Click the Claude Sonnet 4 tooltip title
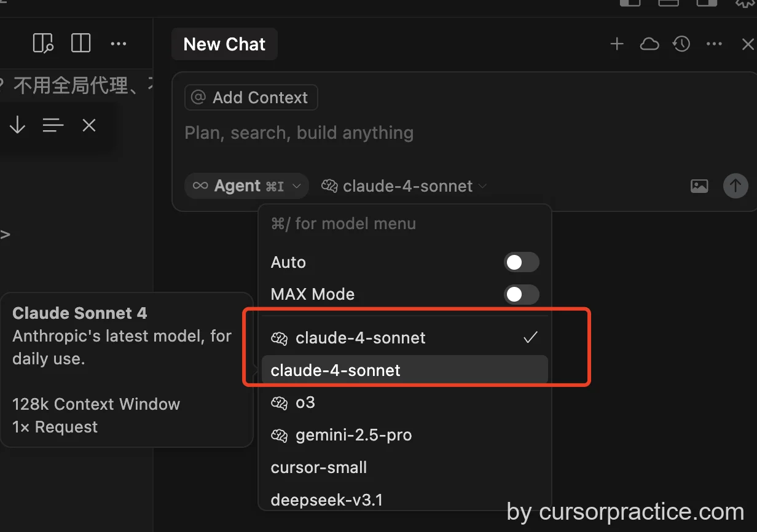Image resolution: width=757 pixels, height=532 pixels. tap(80, 313)
